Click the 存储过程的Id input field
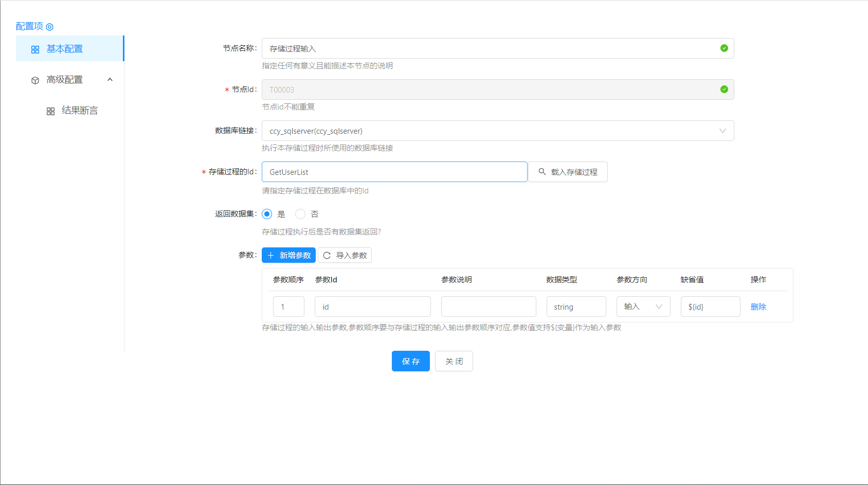 click(394, 172)
